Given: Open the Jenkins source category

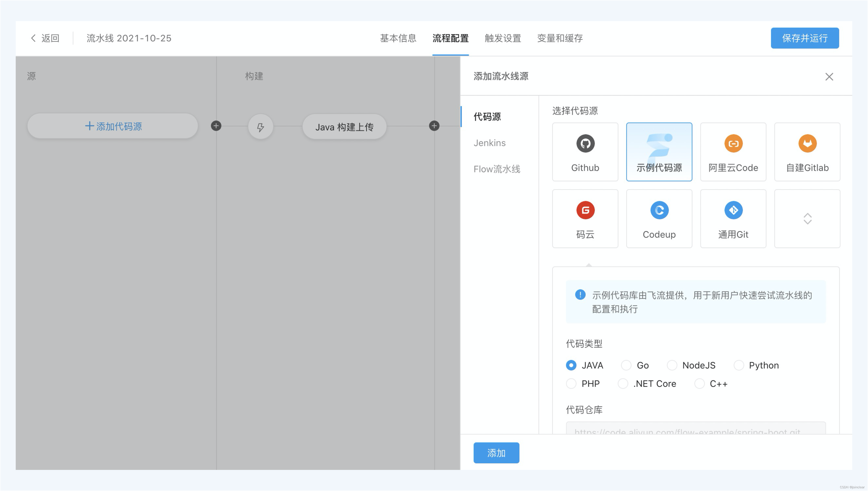Looking at the screenshot, I should (489, 143).
